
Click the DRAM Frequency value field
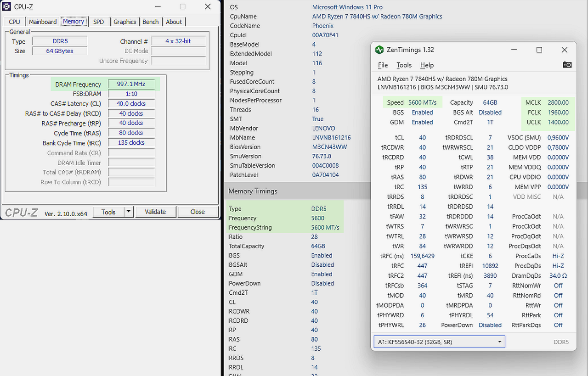coord(131,84)
